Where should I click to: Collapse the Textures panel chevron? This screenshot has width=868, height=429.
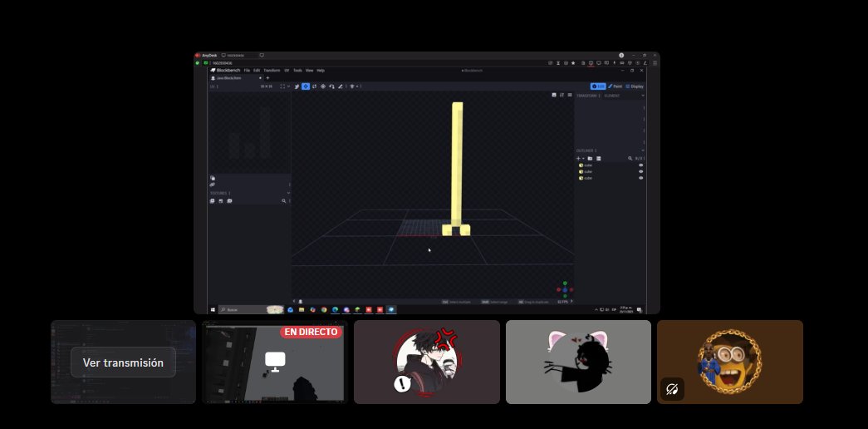288,193
